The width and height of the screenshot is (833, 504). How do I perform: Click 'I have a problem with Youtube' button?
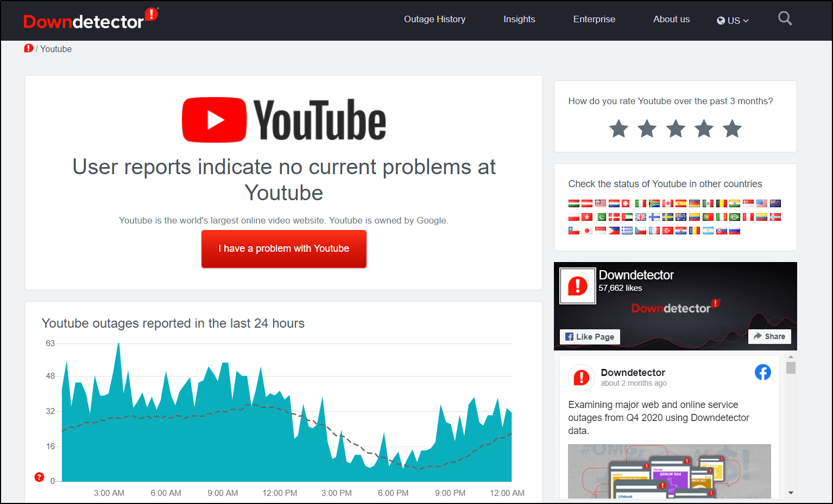(284, 248)
